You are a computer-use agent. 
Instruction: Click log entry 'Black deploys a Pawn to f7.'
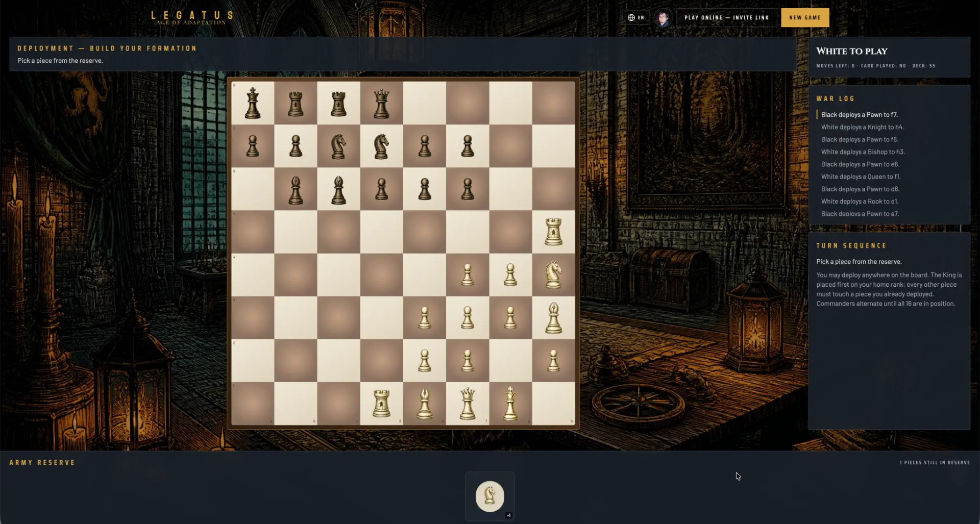860,115
